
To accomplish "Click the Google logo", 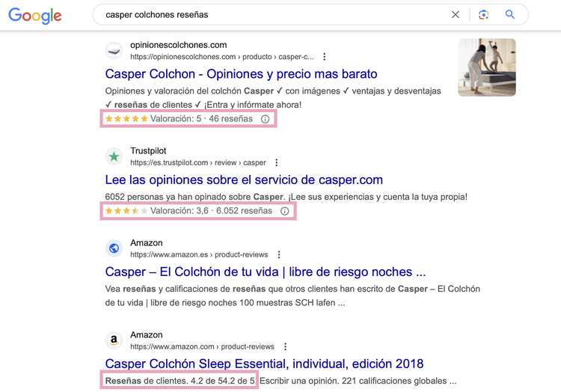I will tap(35, 16).
